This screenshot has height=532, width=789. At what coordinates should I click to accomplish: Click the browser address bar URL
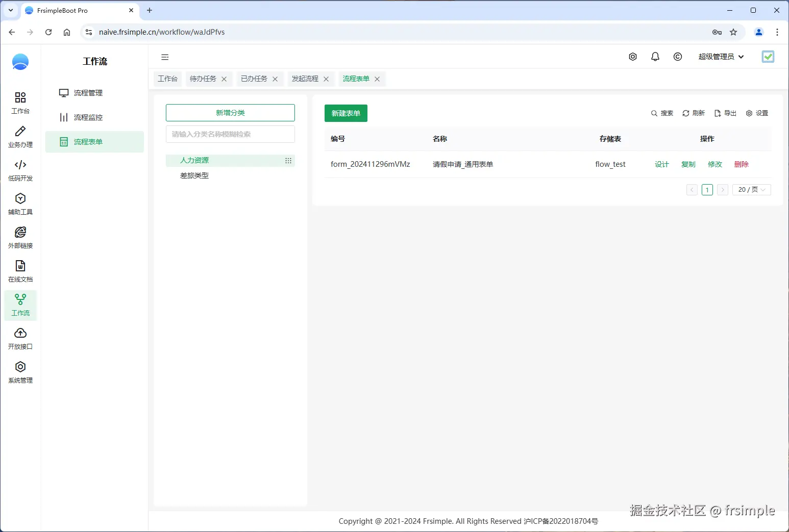[x=162, y=32]
